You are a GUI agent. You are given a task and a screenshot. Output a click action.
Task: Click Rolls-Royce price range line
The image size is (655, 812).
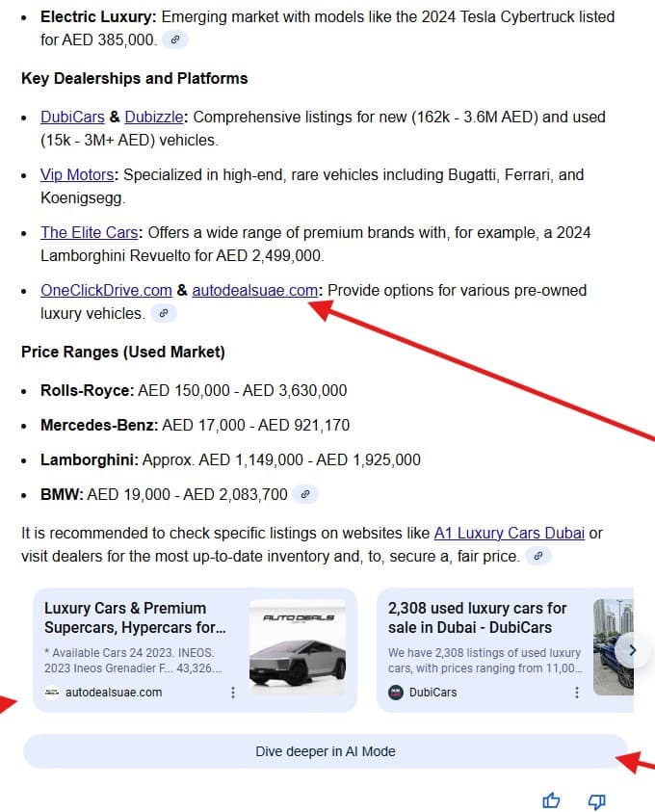[194, 390]
